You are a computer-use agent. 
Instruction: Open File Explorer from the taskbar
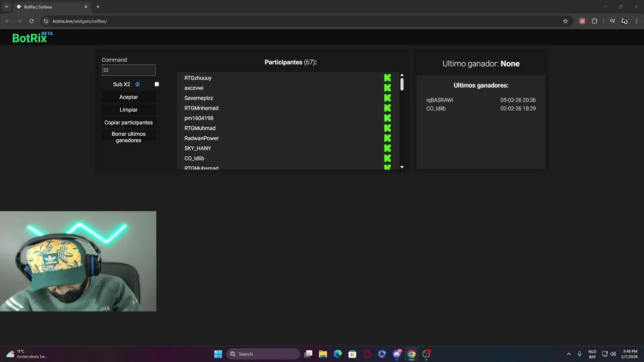coord(323,354)
